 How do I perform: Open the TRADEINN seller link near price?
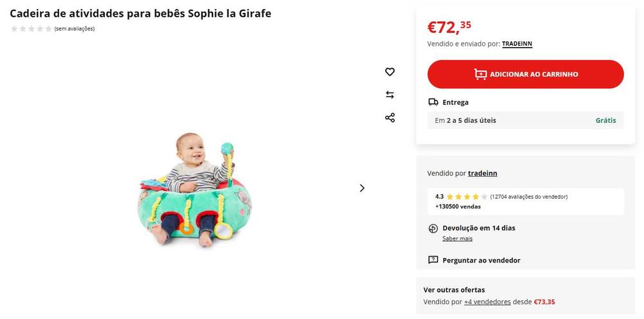click(x=517, y=44)
